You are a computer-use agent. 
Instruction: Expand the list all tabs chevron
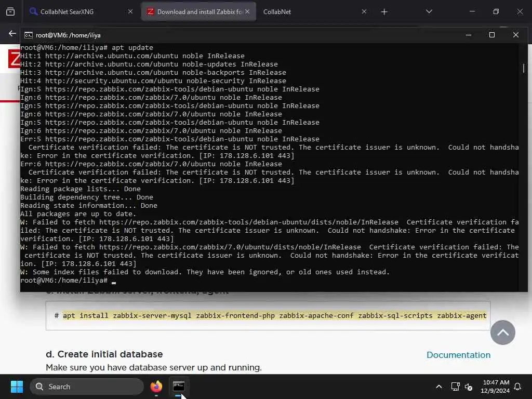[x=429, y=11]
